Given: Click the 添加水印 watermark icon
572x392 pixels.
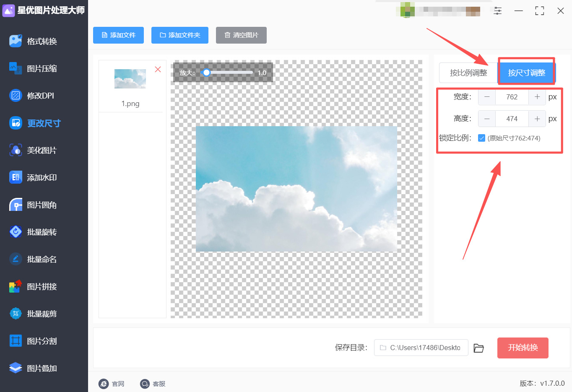Looking at the screenshot, I should point(16,177).
